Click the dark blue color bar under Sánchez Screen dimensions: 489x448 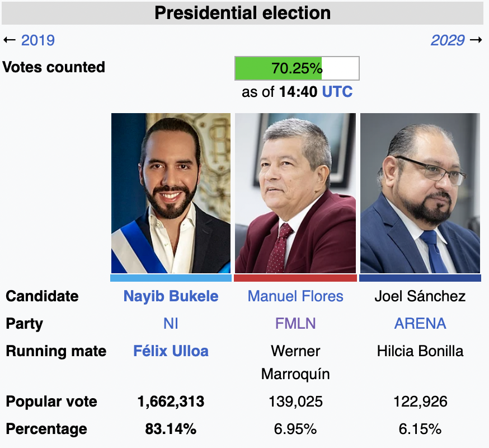point(420,278)
